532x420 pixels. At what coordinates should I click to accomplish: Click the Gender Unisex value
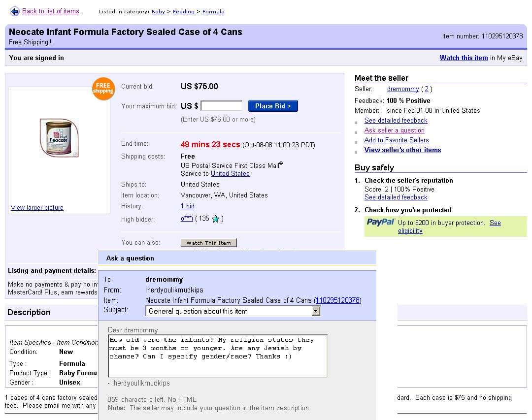pos(69,383)
